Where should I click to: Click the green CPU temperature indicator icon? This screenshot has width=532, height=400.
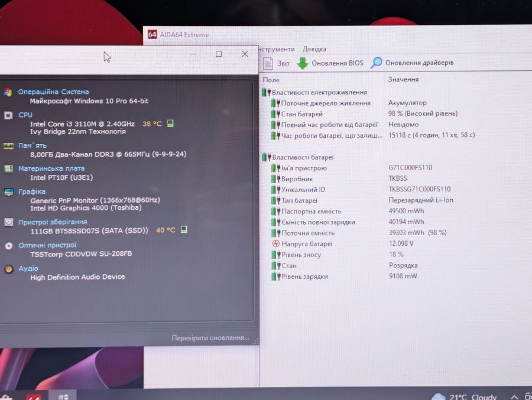point(170,123)
